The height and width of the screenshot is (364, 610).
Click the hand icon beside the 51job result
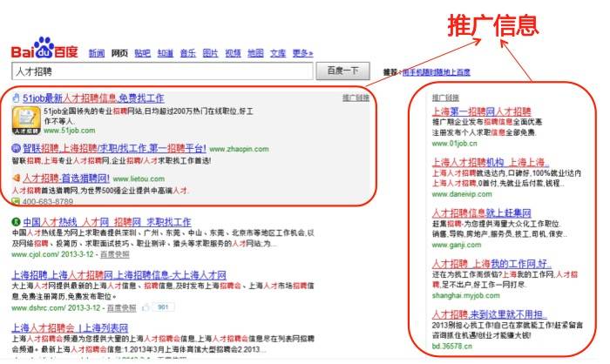16,98
